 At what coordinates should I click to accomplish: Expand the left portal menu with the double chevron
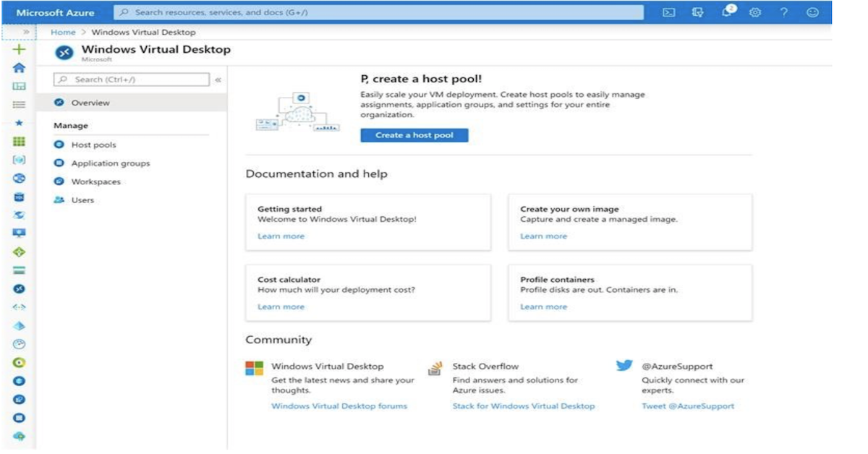[25, 32]
